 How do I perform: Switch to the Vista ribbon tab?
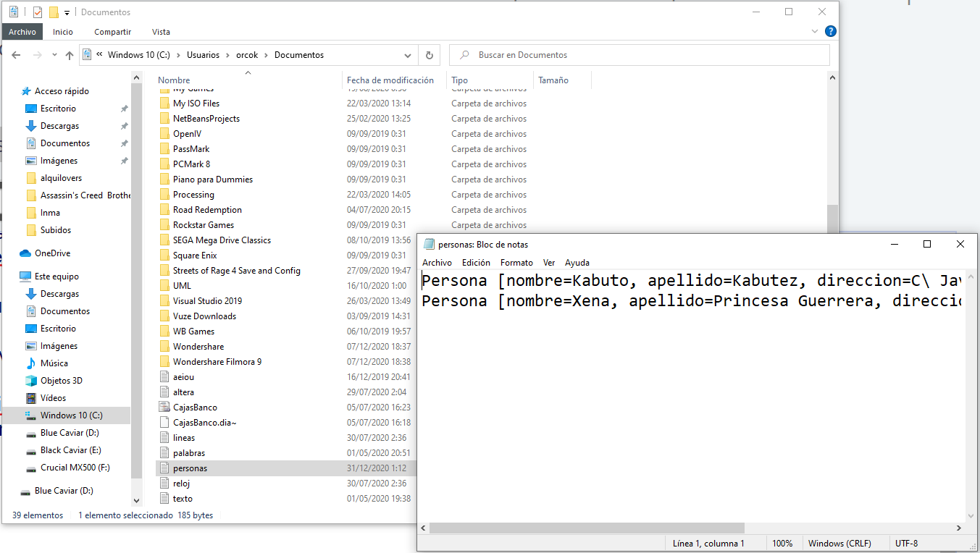click(x=162, y=32)
